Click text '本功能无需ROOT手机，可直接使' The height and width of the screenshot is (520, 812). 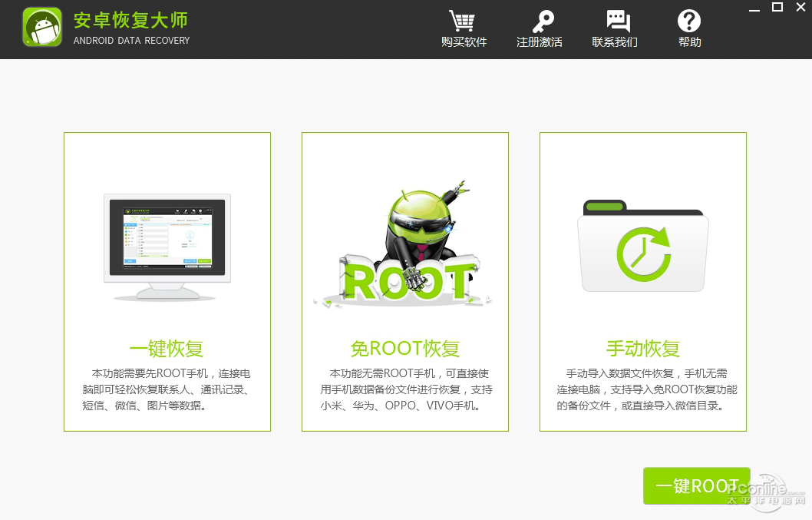[409, 373]
